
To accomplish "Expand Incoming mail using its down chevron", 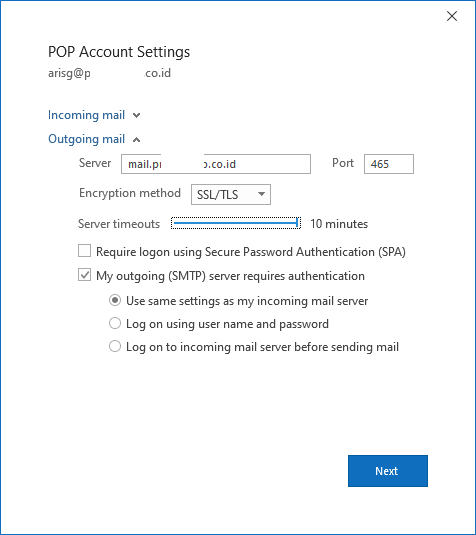I will pyautogui.click(x=136, y=115).
